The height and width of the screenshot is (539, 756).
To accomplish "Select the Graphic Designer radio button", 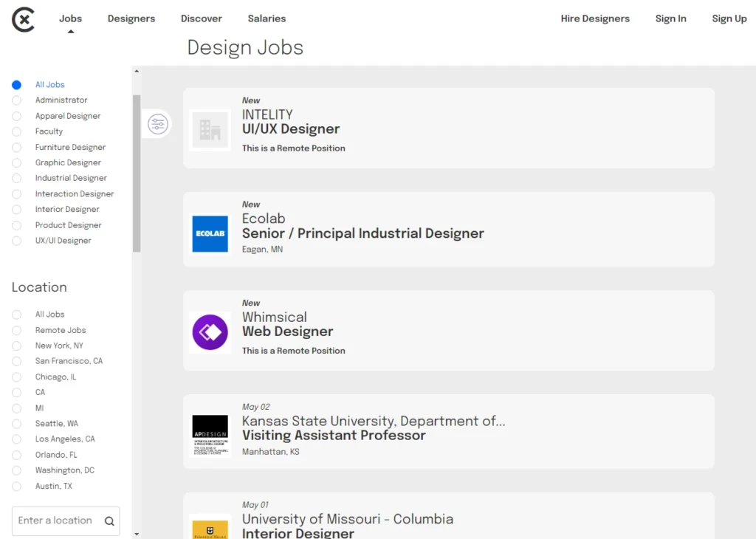I will click(16, 163).
